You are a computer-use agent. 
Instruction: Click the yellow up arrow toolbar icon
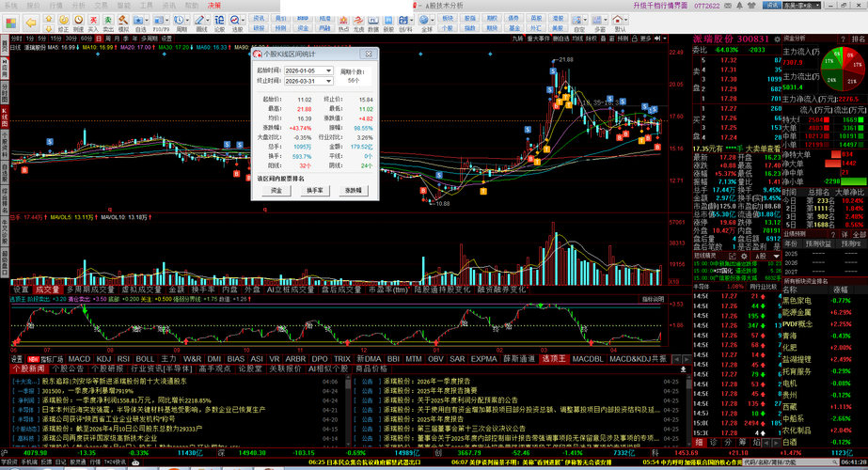coord(49,18)
